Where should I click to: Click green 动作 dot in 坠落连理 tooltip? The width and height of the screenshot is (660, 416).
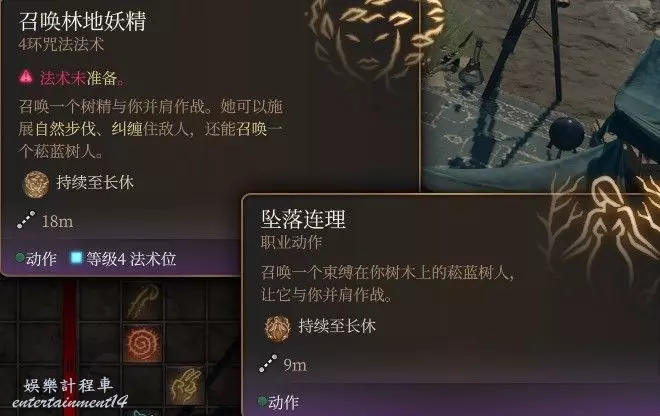[262, 400]
